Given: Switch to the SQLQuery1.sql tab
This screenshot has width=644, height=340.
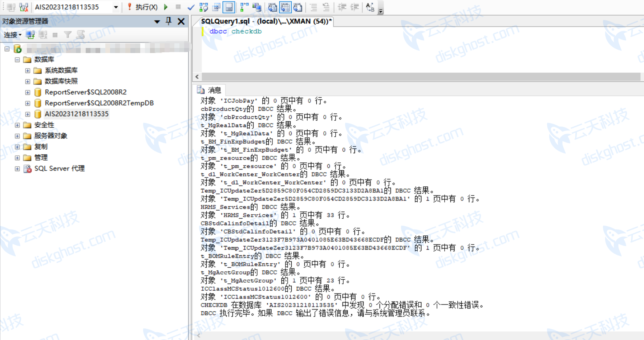Looking at the screenshot, I should coord(266,21).
